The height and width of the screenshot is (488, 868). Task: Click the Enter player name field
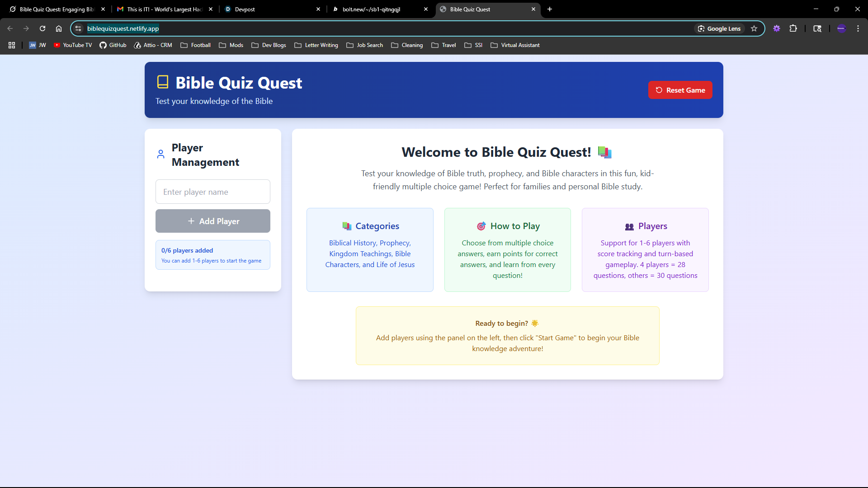tap(212, 192)
